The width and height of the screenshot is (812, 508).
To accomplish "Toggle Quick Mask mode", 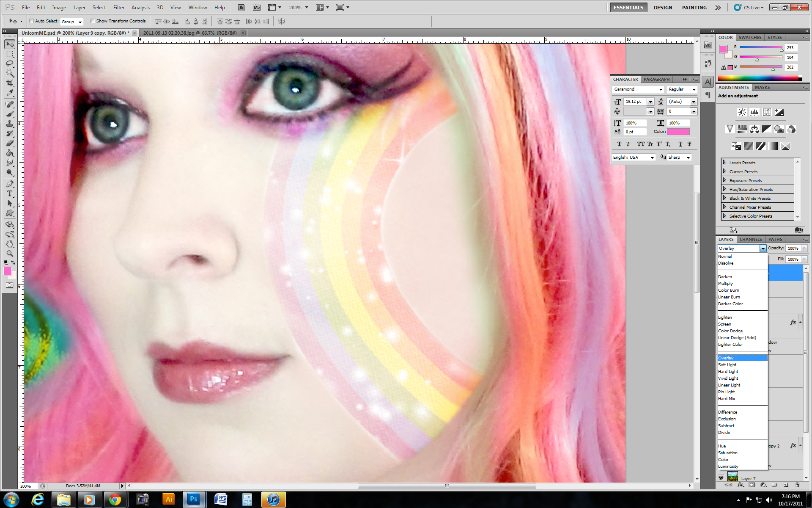I will [x=9, y=285].
